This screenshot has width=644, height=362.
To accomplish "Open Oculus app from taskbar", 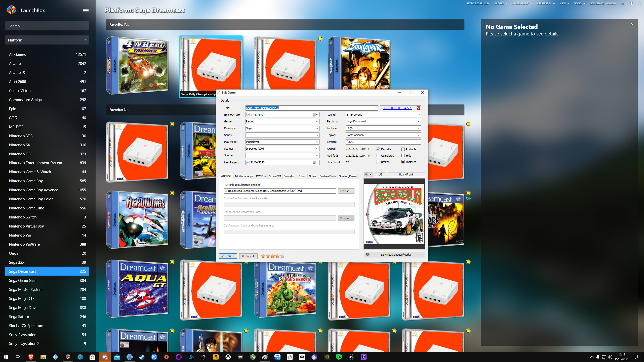I will 302,357.
